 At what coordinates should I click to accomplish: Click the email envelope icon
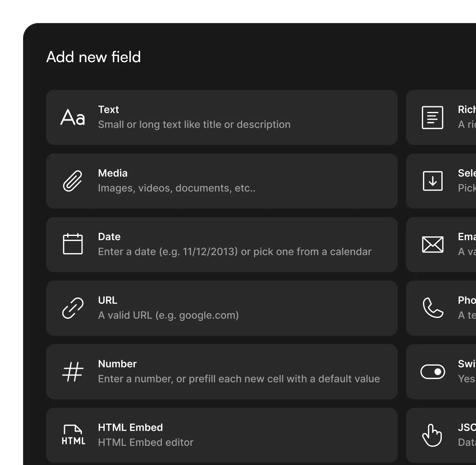pyautogui.click(x=433, y=244)
